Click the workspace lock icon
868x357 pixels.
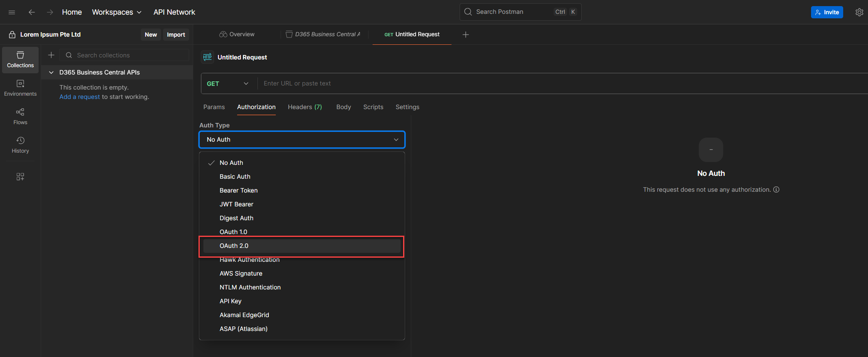[12, 35]
